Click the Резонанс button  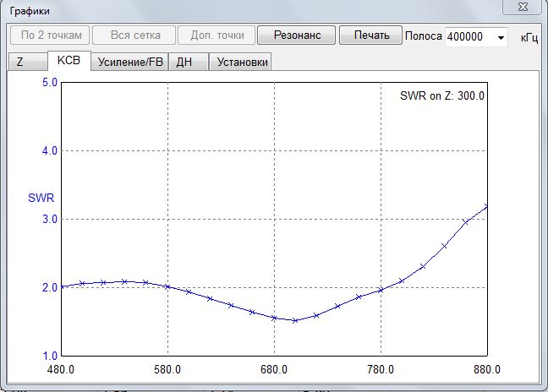coord(296,35)
